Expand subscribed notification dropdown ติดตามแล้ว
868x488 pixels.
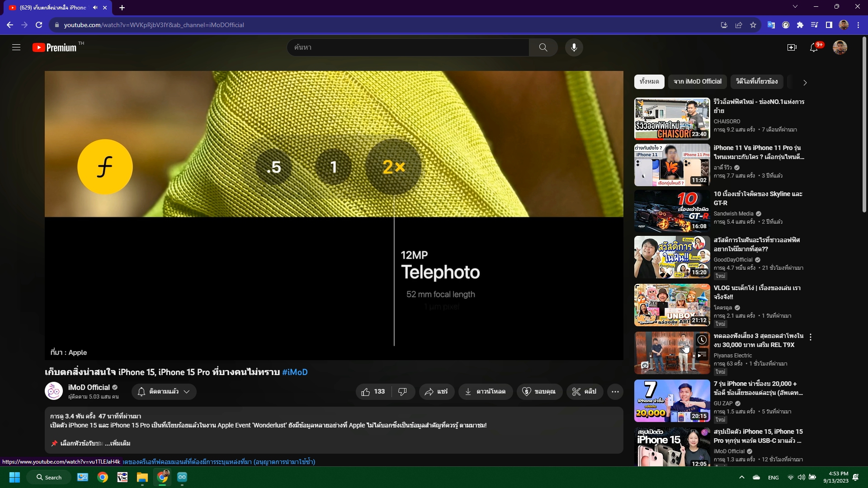point(164,392)
